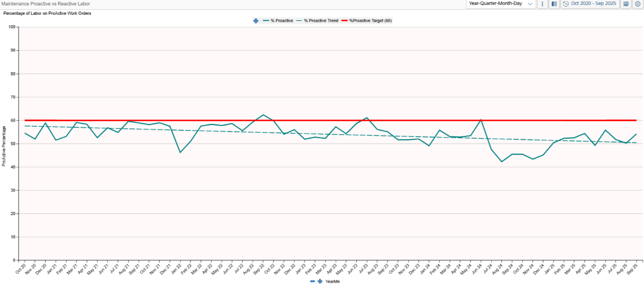
Task: Click the plus icon beside the legend
Action: [x=255, y=21]
